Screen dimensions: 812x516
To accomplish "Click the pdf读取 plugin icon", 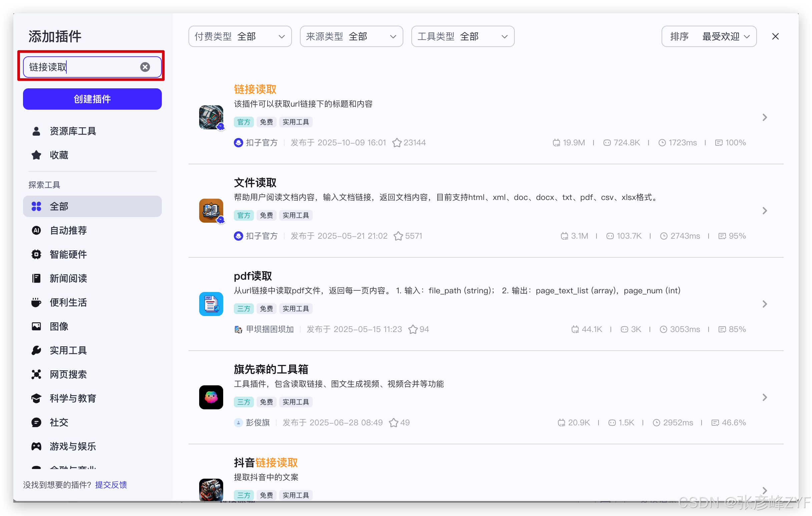I will (x=211, y=304).
